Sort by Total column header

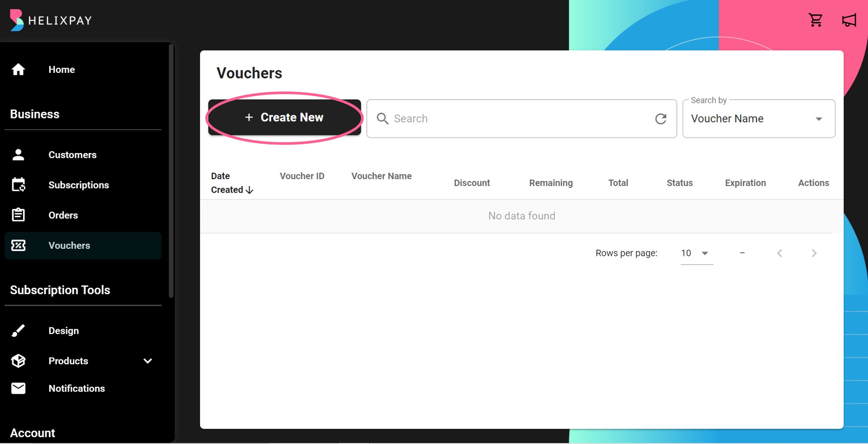point(618,183)
